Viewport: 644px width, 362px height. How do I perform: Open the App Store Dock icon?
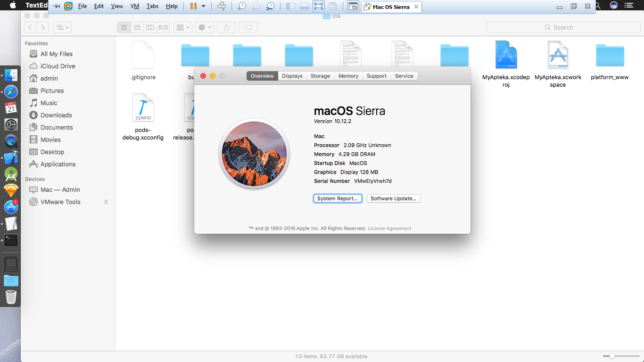(x=11, y=207)
